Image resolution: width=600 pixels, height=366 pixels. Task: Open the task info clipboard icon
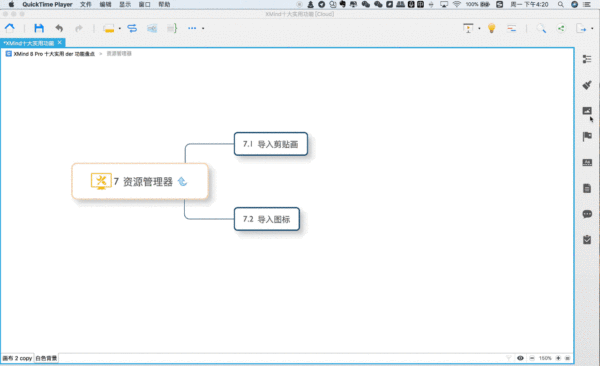point(587,240)
